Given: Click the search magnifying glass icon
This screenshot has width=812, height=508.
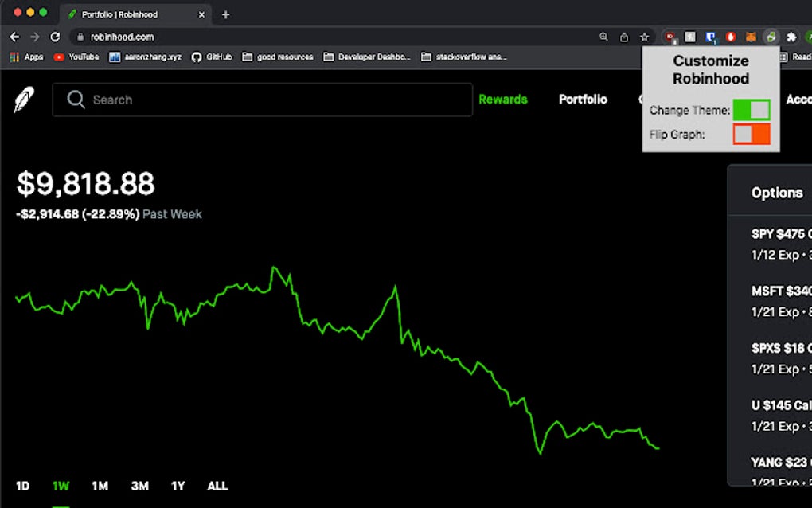Looking at the screenshot, I should point(76,100).
